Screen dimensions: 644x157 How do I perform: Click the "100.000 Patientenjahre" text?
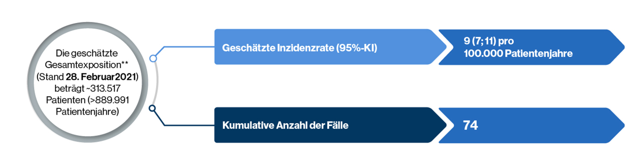(518, 53)
